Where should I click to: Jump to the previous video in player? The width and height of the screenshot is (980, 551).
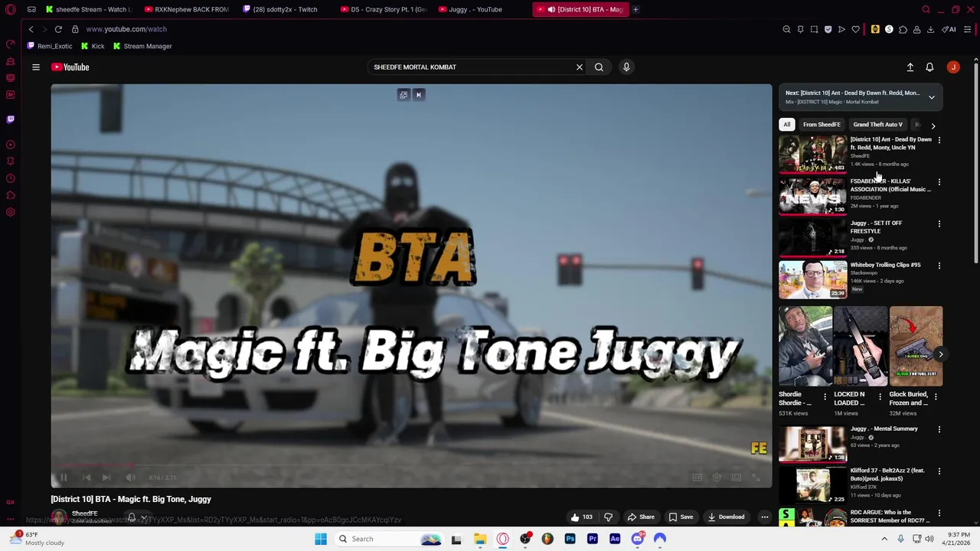[87, 478]
